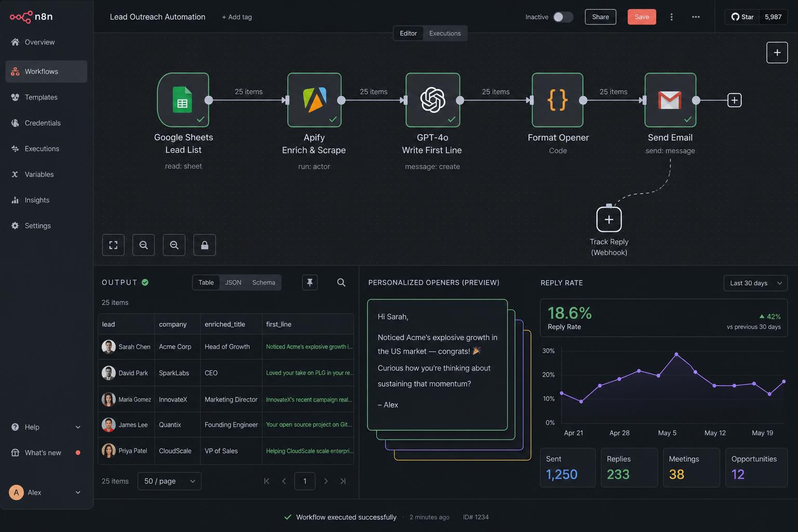Viewport: 798px width, 532px height.
Task: Go to the previous output page
Action: click(x=284, y=481)
